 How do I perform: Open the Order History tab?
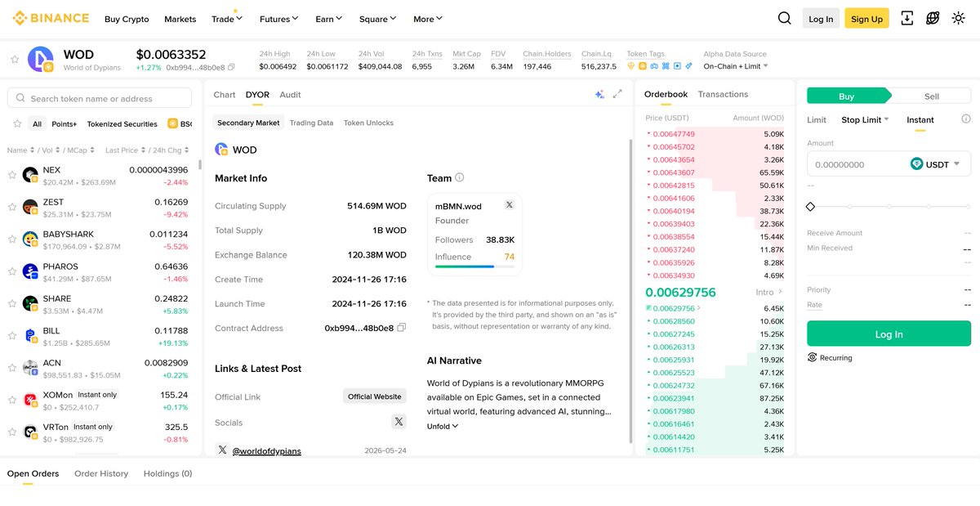click(101, 473)
